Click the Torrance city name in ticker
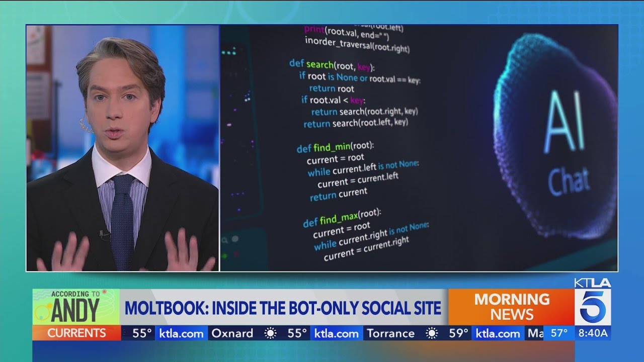This screenshot has width=644, height=362. [x=391, y=333]
